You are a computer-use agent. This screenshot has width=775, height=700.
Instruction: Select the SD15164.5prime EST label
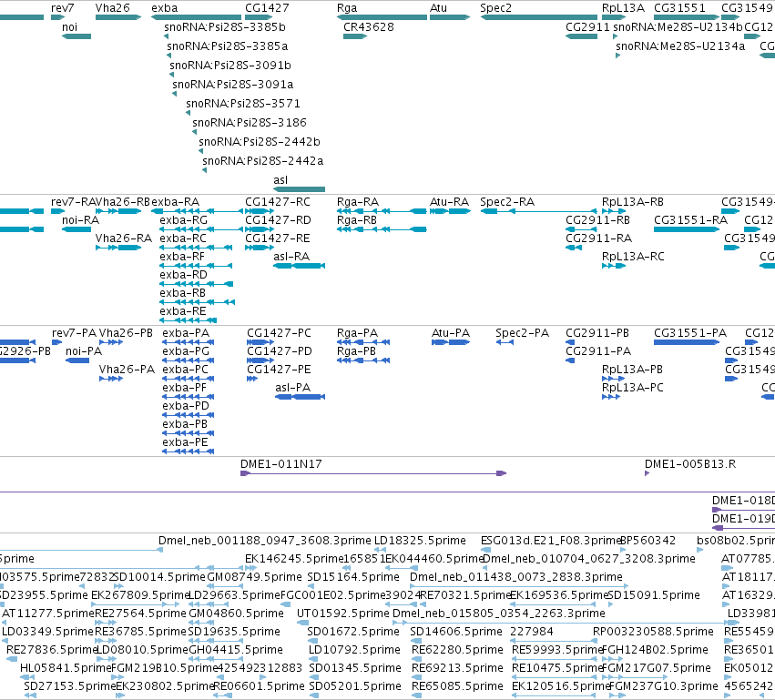pyautogui.click(x=353, y=577)
